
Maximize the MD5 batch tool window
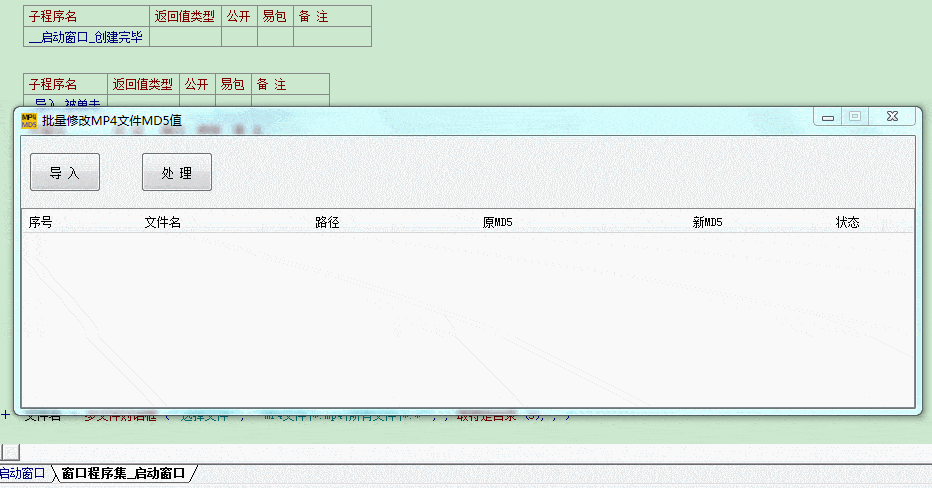855,117
